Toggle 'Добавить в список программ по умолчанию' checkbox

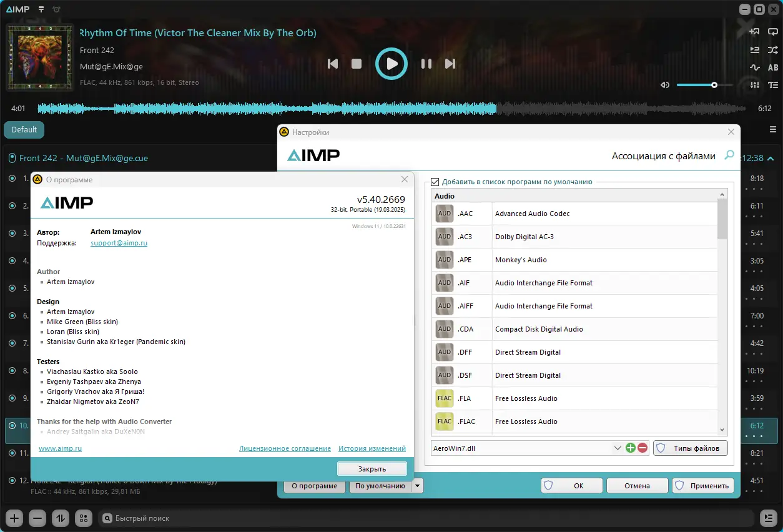point(435,182)
